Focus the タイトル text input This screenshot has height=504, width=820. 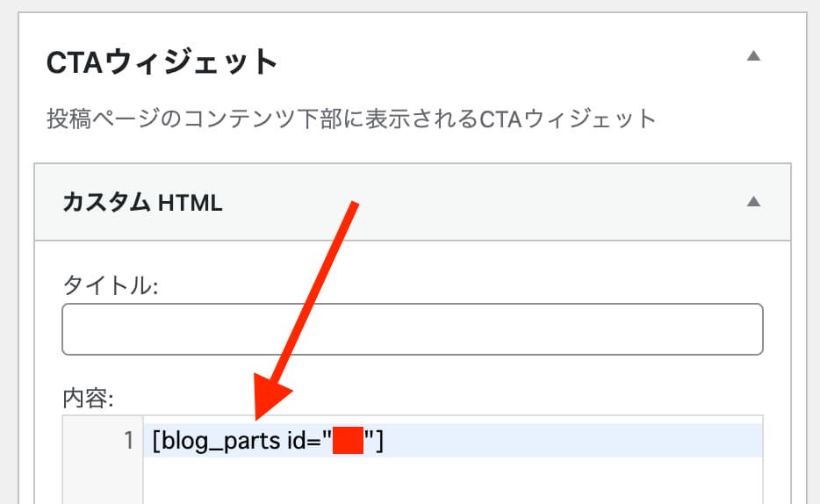click(x=412, y=329)
